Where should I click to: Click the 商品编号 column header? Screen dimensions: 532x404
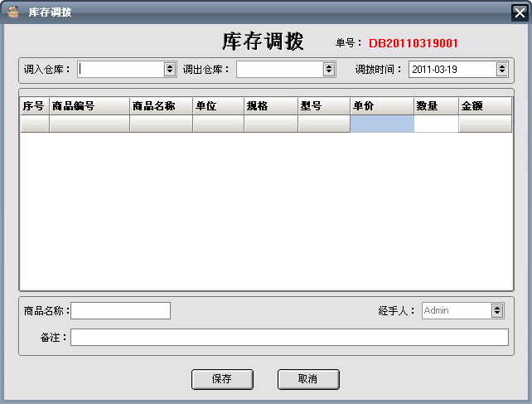[x=89, y=106]
